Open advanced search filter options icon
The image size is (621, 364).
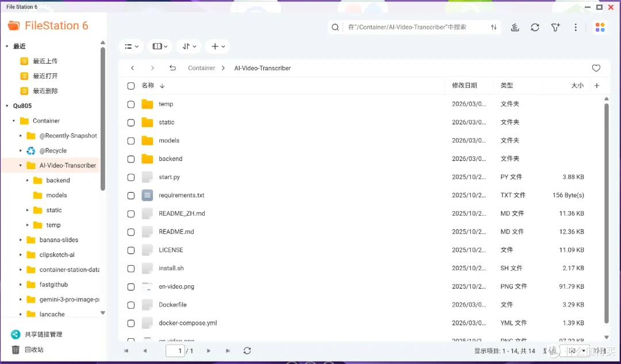494,28
